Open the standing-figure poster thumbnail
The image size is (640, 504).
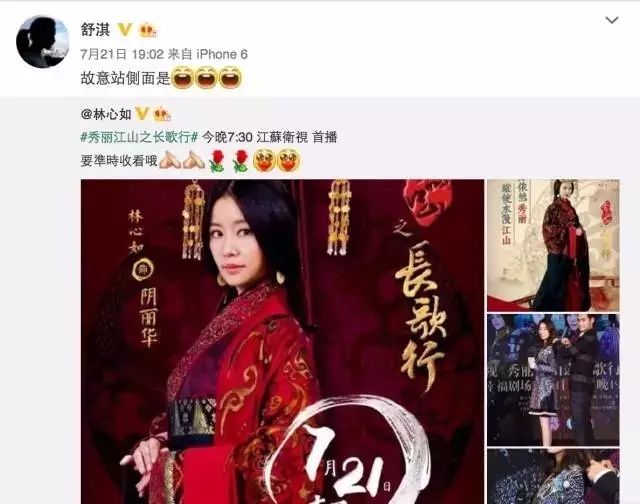[x=553, y=245]
